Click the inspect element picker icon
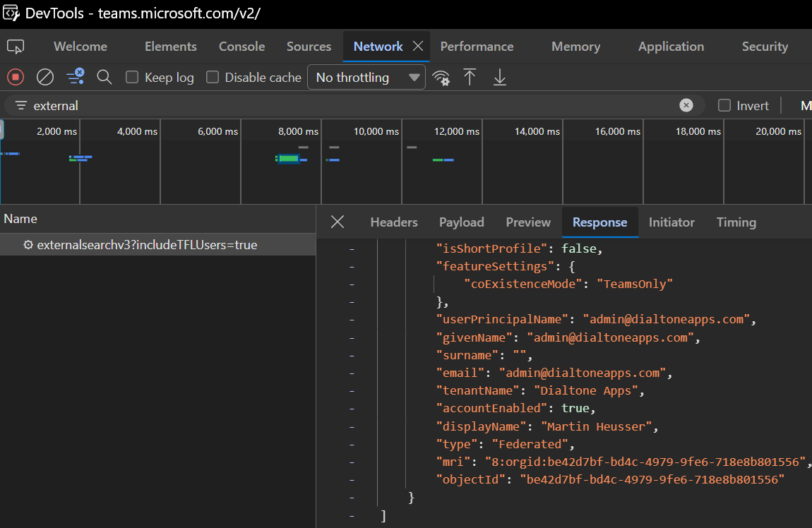812x528 pixels. click(16, 47)
